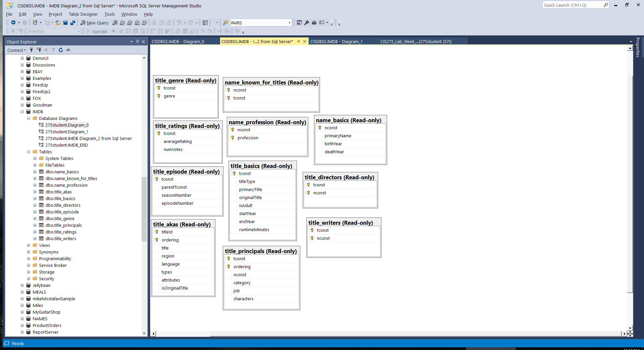
Task: Click the diagram's horizontal scrollbar track
Action: coord(389,334)
